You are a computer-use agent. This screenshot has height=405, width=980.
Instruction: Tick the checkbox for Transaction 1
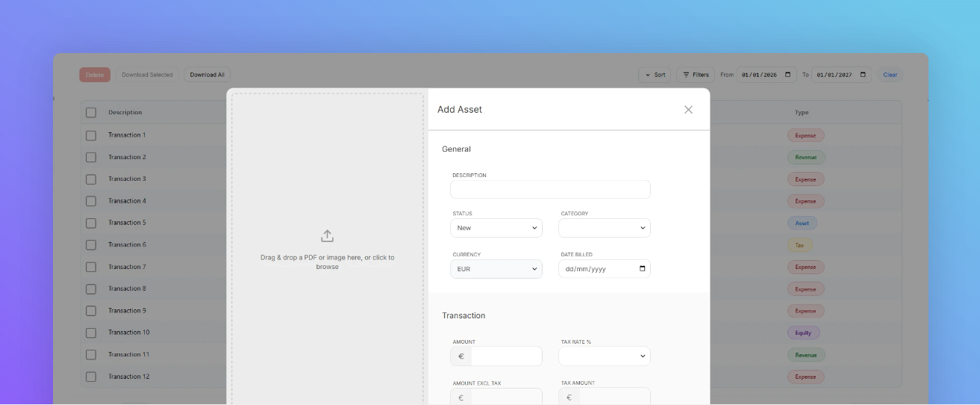(x=91, y=135)
